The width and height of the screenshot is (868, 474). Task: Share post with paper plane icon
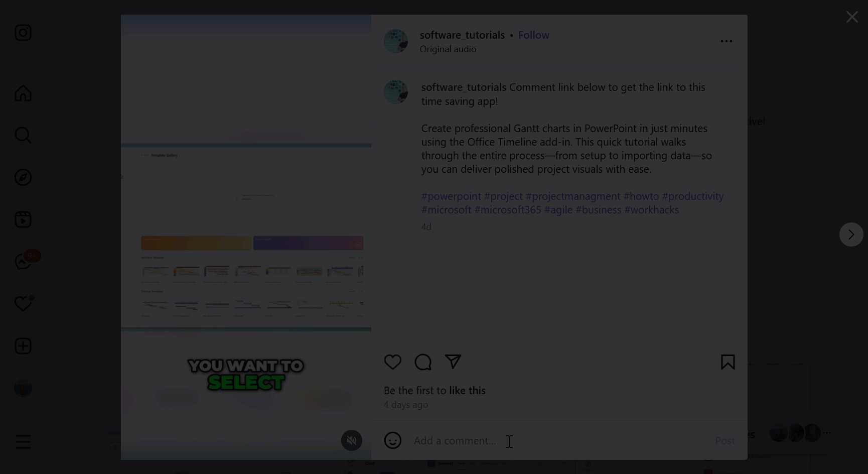pyautogui.click(x=453, y=362)
